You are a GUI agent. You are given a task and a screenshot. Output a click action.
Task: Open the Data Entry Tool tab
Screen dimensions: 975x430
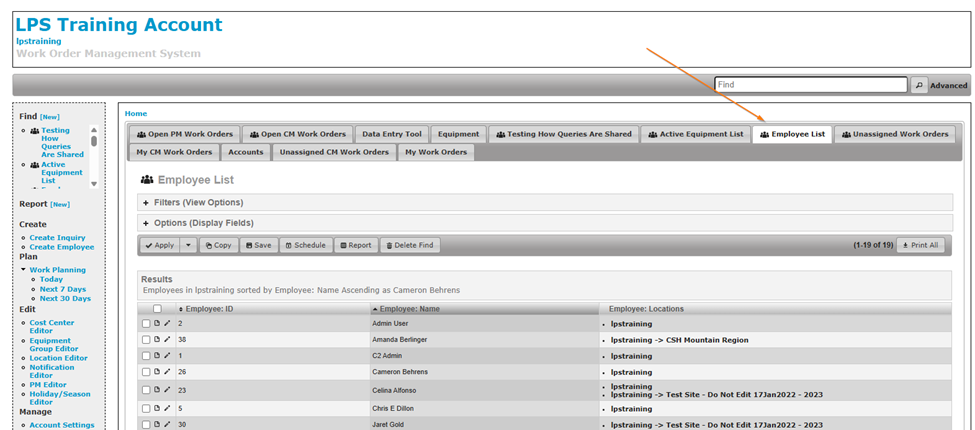[x=392, y=134]
